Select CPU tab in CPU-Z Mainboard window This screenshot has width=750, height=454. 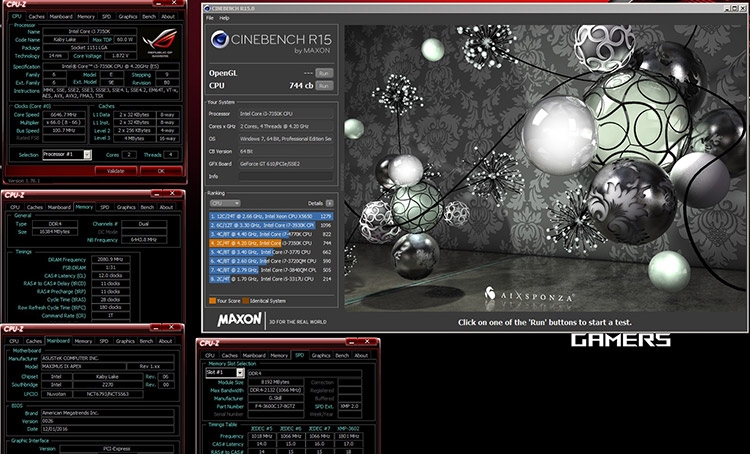[14, 341]
